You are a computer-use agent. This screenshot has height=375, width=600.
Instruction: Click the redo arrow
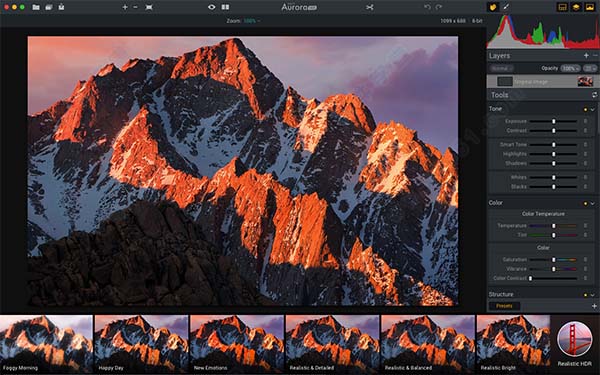439,7
